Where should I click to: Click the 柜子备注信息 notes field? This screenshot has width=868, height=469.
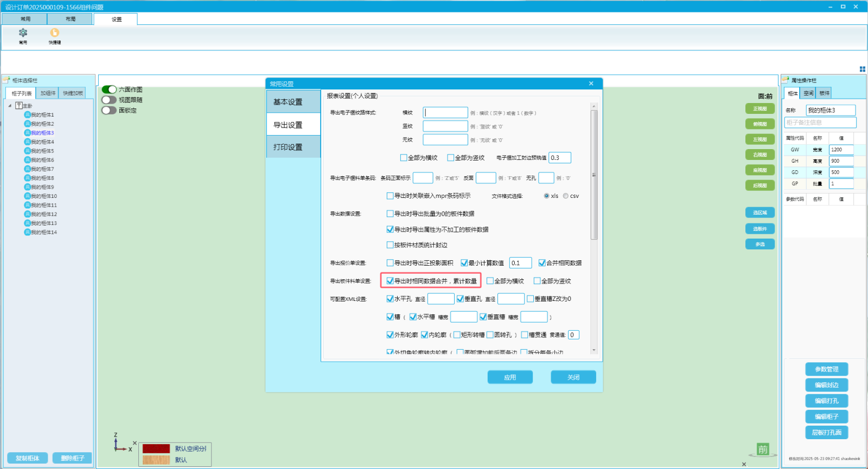820,123
